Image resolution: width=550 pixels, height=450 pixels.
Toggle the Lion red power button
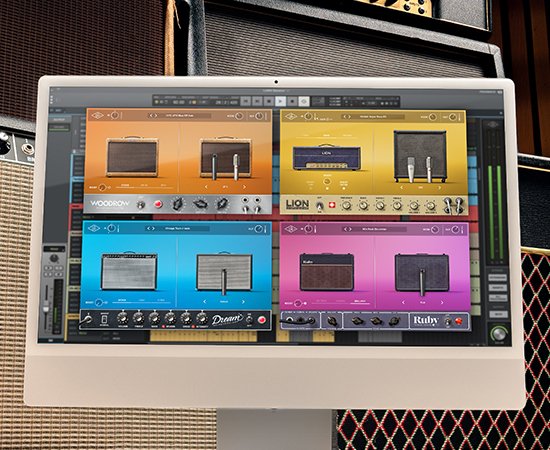[331, 205]
